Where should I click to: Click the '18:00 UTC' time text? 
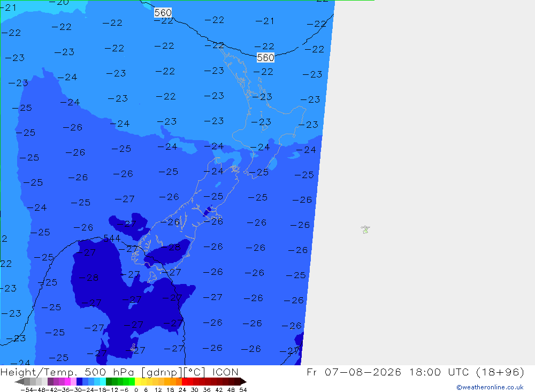pyautogui.click(x=440, y=372)
